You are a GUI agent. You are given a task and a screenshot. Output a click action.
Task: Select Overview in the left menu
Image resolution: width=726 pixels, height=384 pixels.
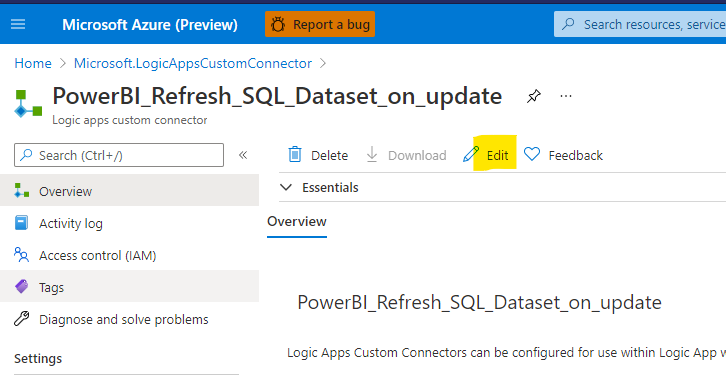coord(129,191)
